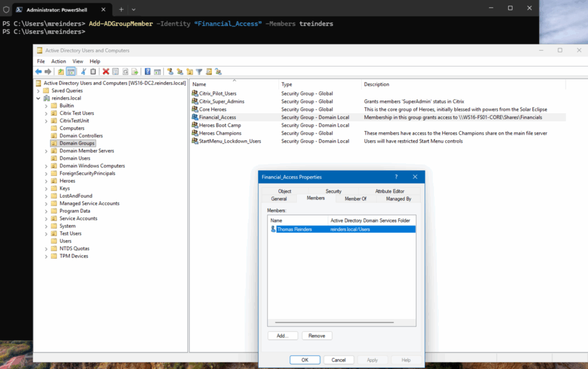588x369 pixels.
Task: Toggle the console tree Show/Hide icon
Action: tap(72, 71)
